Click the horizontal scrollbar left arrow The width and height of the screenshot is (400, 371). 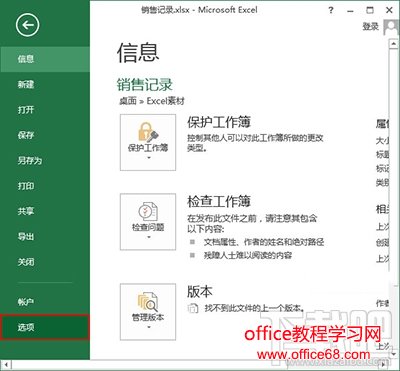click(7, 364)
